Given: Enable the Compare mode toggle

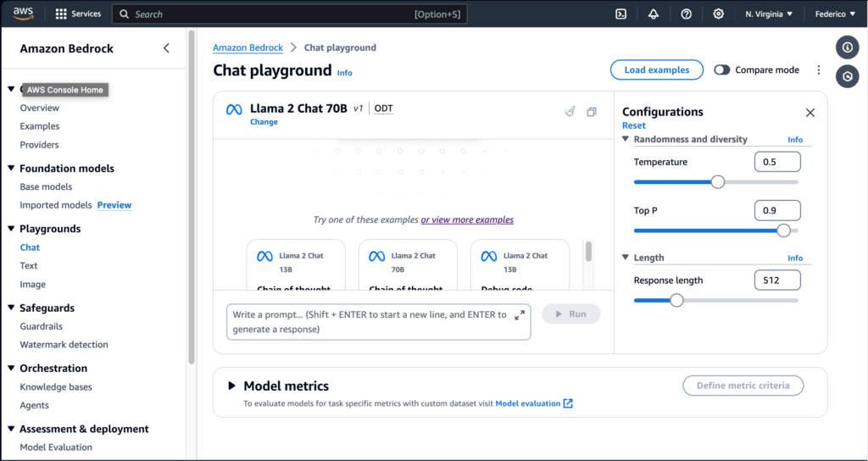Looking at the screenshot, I should click(722, 70).
